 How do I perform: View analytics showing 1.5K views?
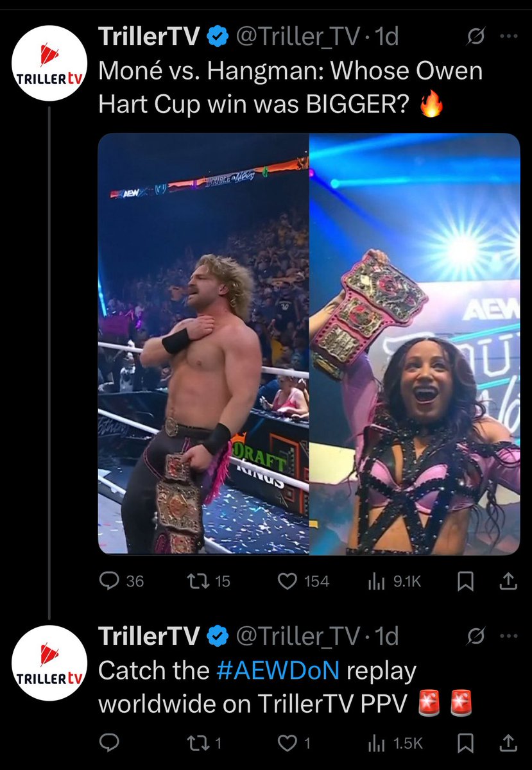tap(394, 743)
